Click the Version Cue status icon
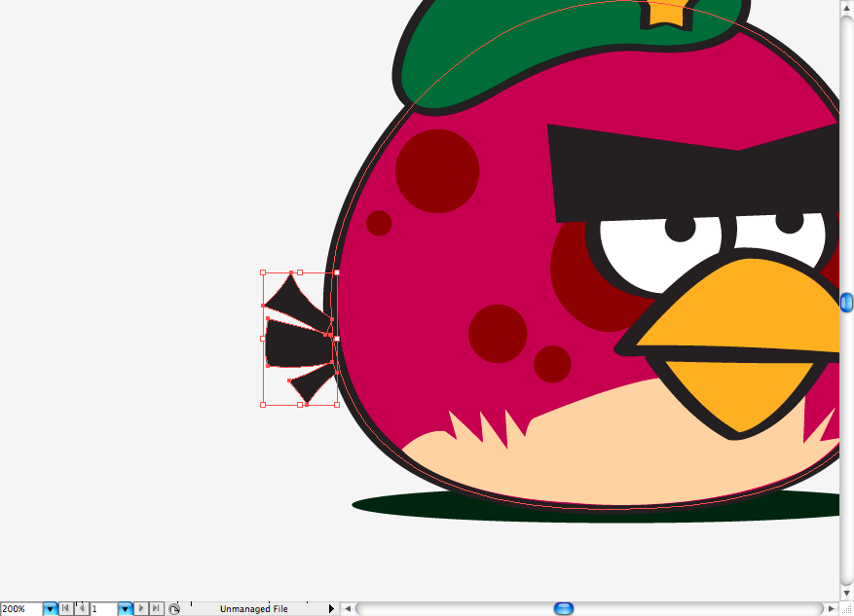The width and height of the screenshot is (854, 616). pos(174,609)
